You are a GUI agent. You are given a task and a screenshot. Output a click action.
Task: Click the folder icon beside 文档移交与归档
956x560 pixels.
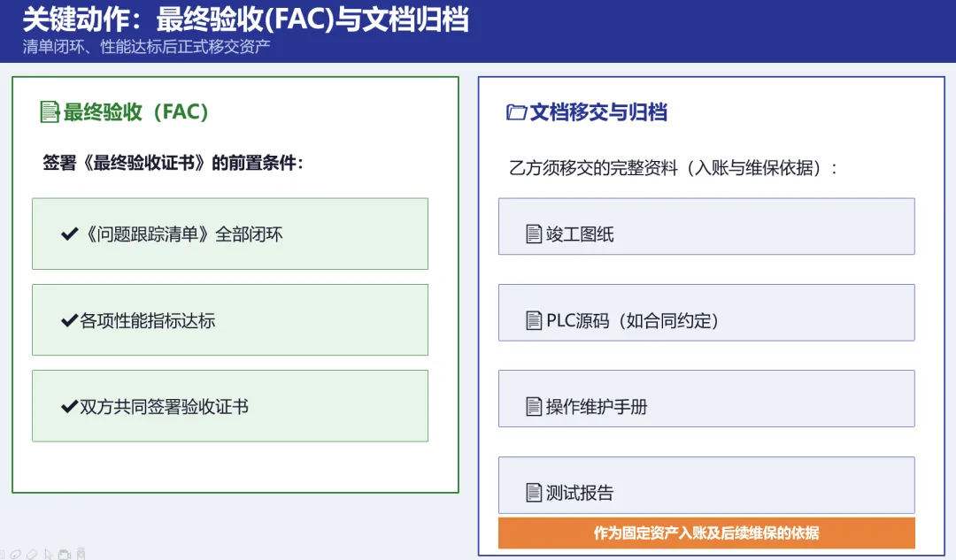coord(516,112)
